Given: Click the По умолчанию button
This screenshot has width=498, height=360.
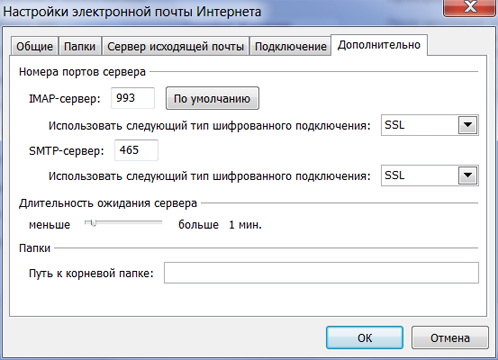Looking at the screenshot, I should pyautogui.click(x=212, y=98).
